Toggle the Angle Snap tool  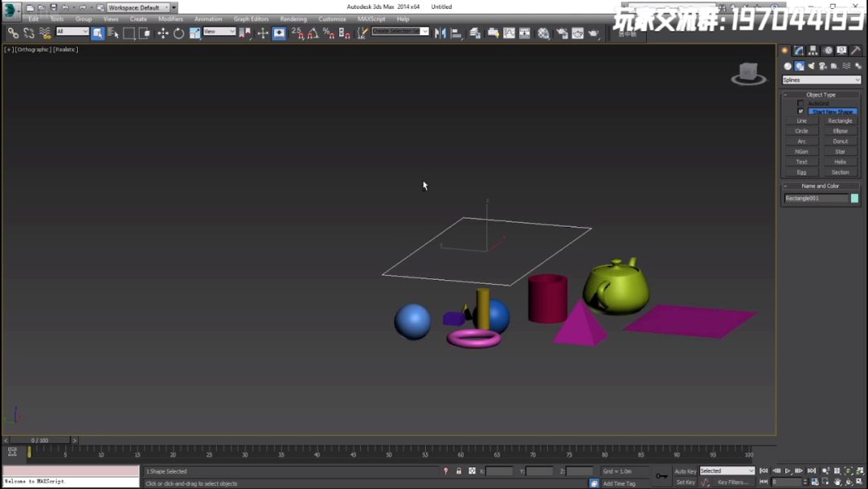(313, 33)
